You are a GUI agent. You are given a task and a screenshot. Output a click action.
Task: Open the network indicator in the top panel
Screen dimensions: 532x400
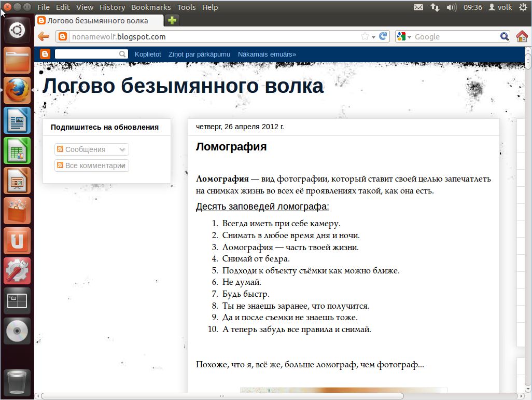pyautogui.click(x=435, y=7)
